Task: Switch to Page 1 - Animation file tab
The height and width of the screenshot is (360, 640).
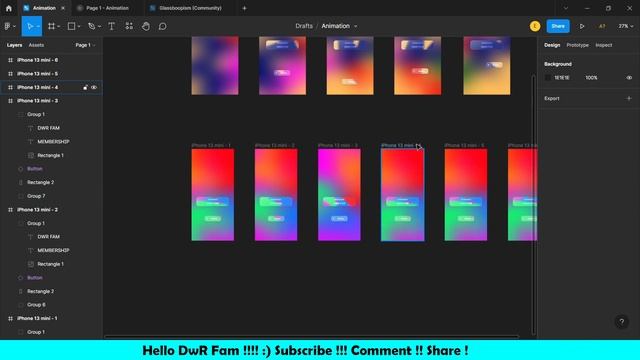Action: point(107,8)
